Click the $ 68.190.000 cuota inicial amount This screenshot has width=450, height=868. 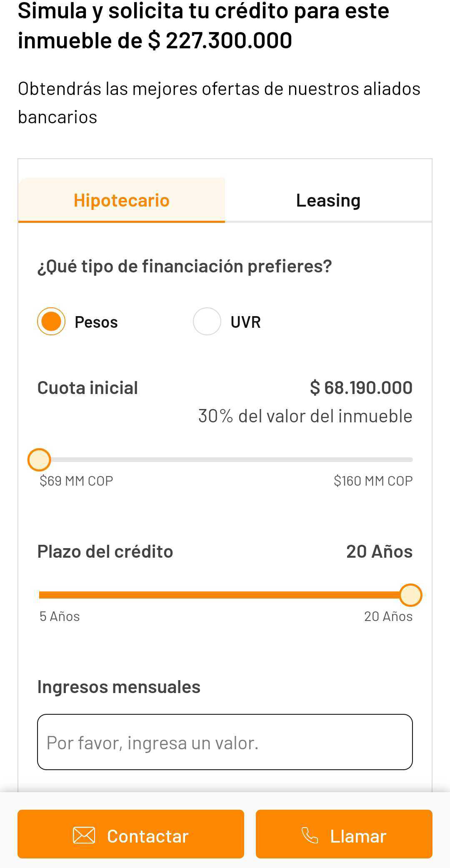[x=361, y=388]
